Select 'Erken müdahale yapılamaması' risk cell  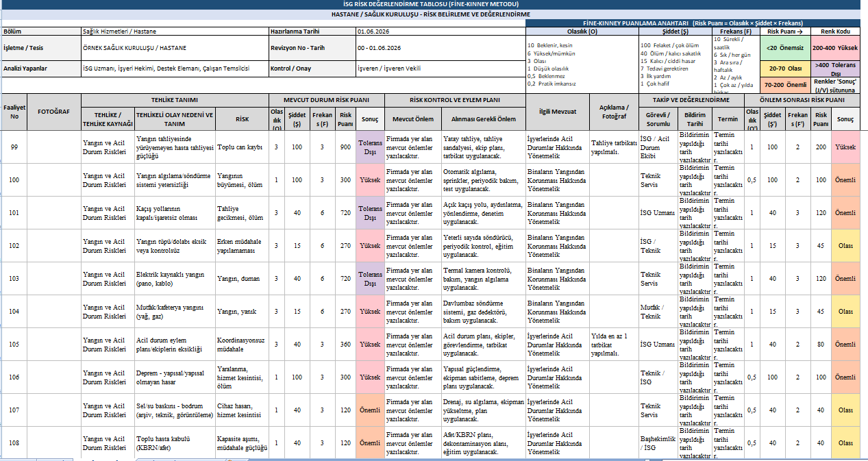tap(241, 245)
